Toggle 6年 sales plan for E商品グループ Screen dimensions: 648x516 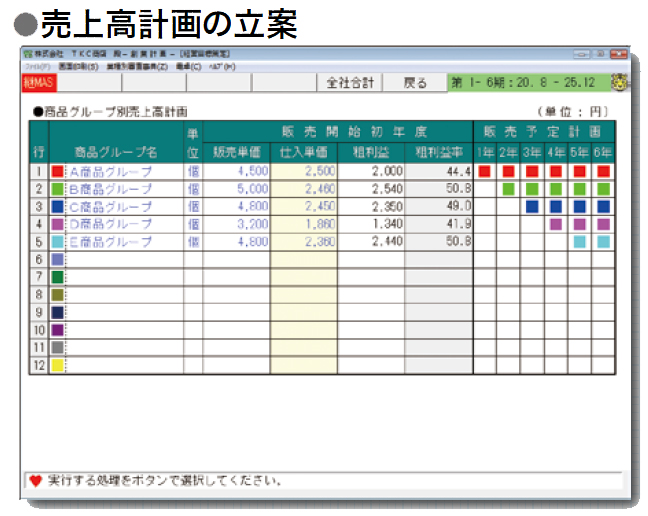coord(603,242)
